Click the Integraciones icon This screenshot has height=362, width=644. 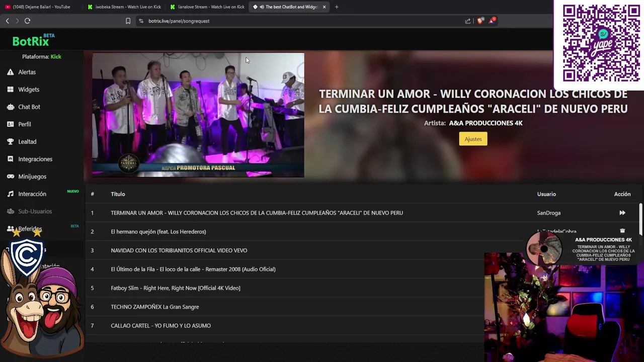pos(10,159)
